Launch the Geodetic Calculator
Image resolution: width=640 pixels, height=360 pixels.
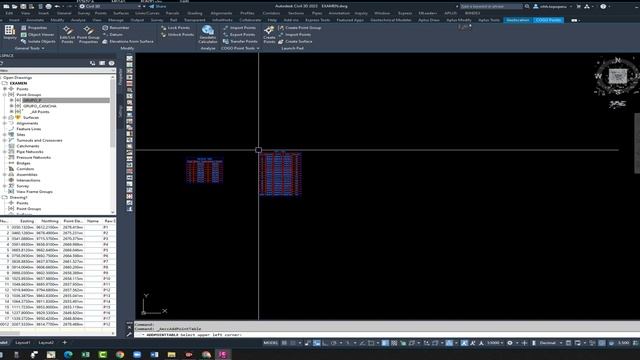208,34
